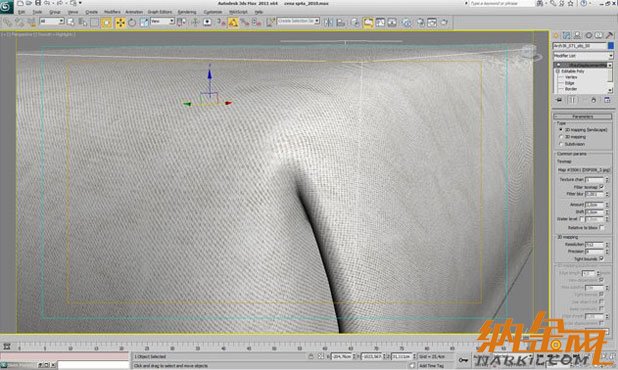
Task: Open the Curve Editor icon
Action: [380, 22]
